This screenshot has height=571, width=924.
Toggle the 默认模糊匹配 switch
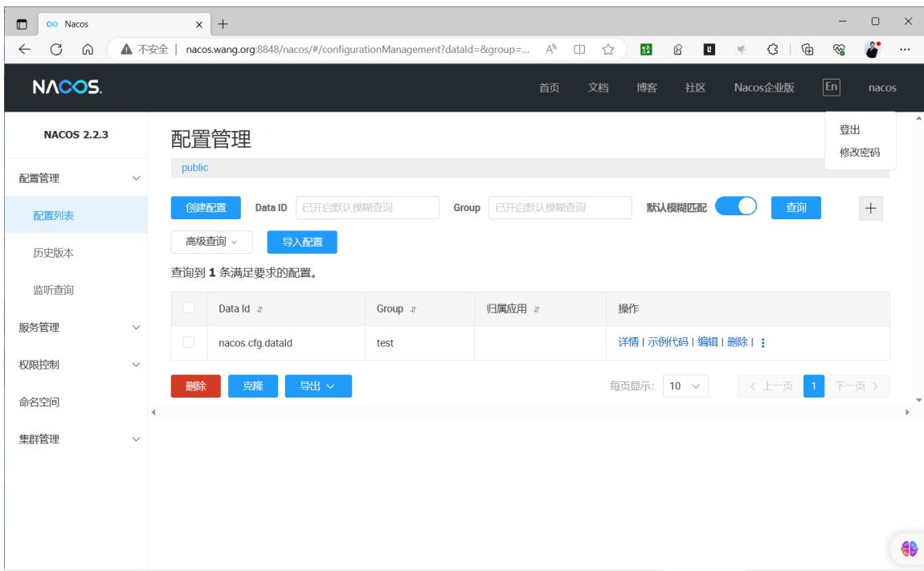coord(735,206)
